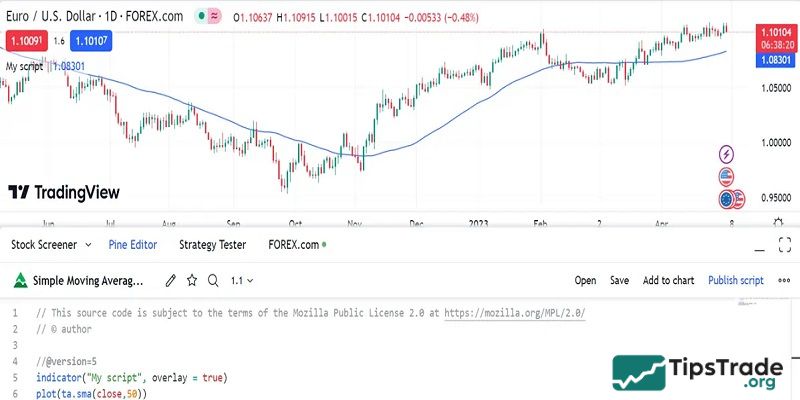Click the more options three-dots icon

point(783,281)
